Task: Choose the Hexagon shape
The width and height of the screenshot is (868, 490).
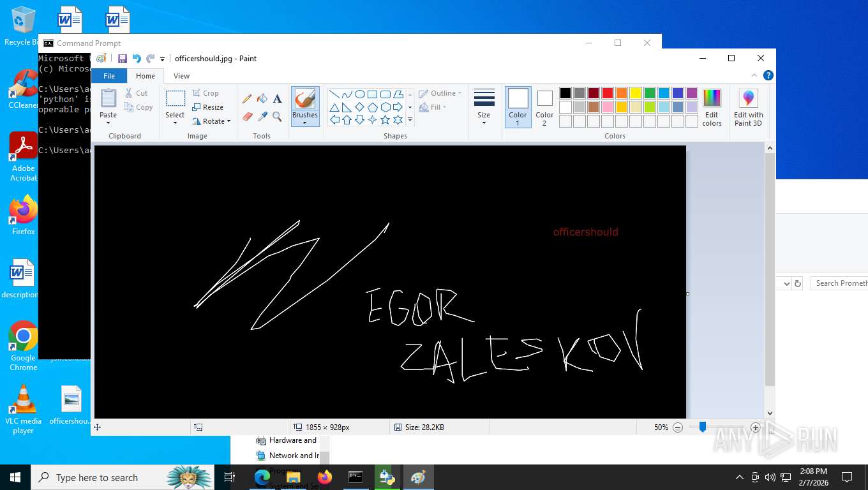Action: coord(385,107)
